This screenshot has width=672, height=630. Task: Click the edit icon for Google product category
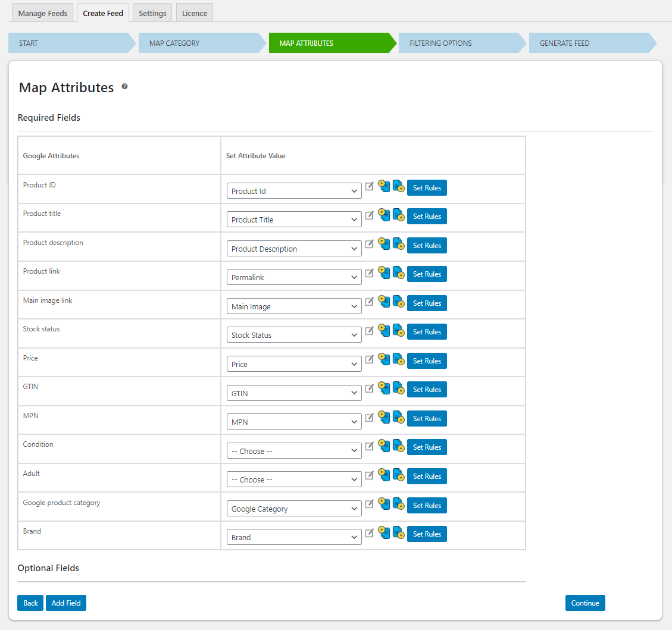pyautogui.click(x=369, y=504)
